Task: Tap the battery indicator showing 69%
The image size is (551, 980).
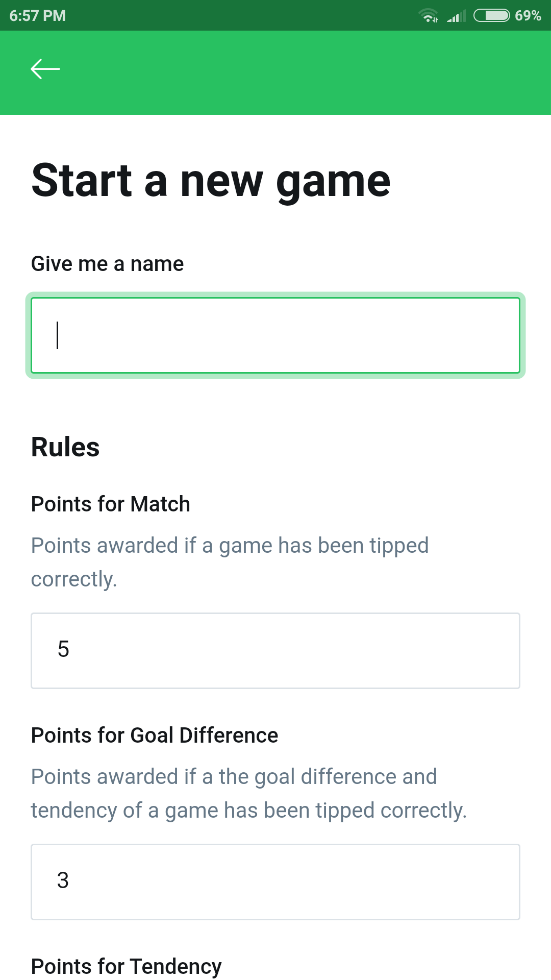Action: tap(492, 16)
